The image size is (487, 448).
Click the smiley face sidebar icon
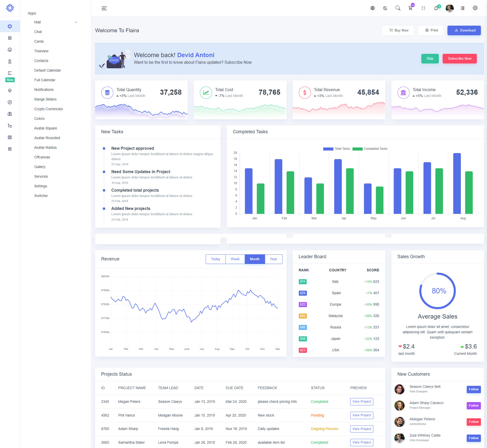pos(10,50)
